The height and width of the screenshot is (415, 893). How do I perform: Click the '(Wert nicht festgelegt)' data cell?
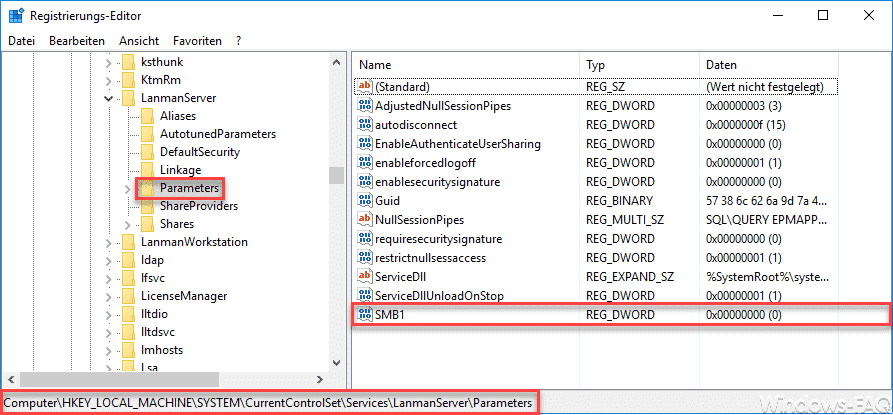[x=765, y=87]
